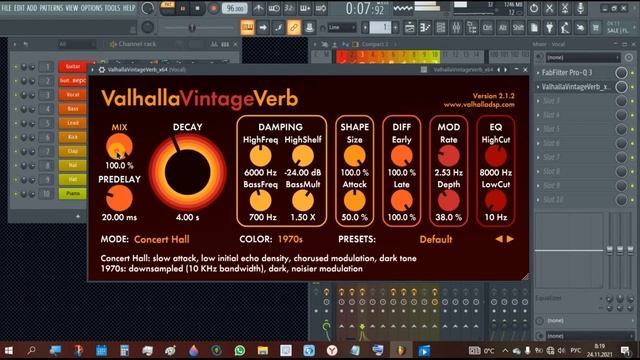The height and width of the screenshot is (360, 640).
Task: Expand ValhallaVintageVerb slot menu in mixer
Action: 538,87
